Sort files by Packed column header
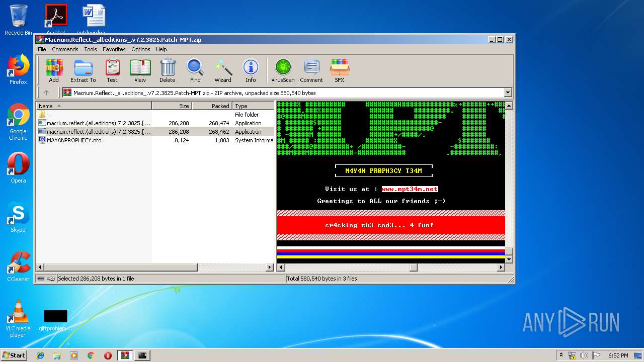644x362 pixels. (x=212, y=106)
